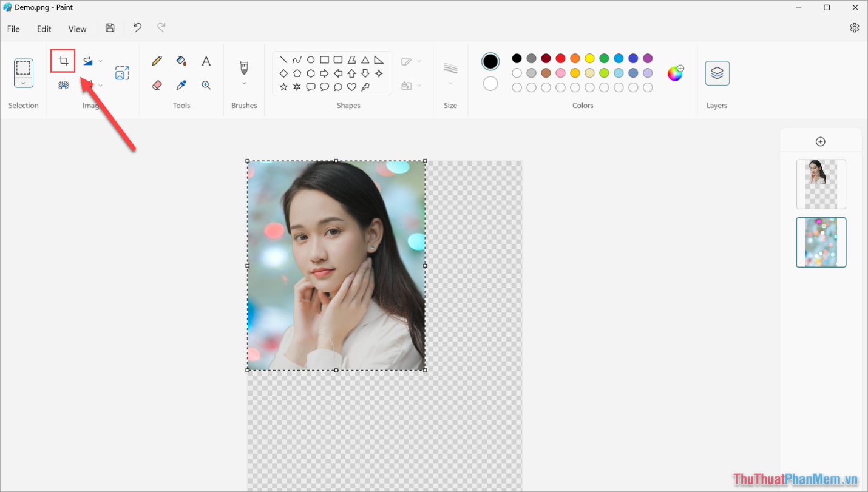Select the red color swatch
This screenshot has width=868, height=492.
(560, 58)
